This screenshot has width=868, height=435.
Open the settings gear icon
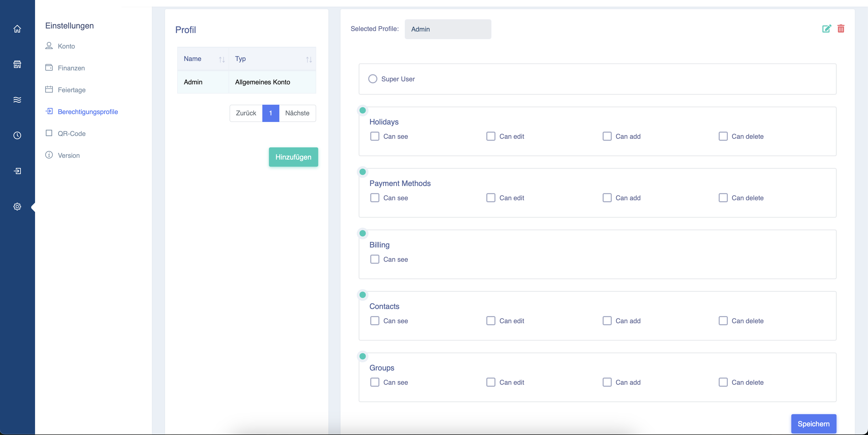pos(17,207)
